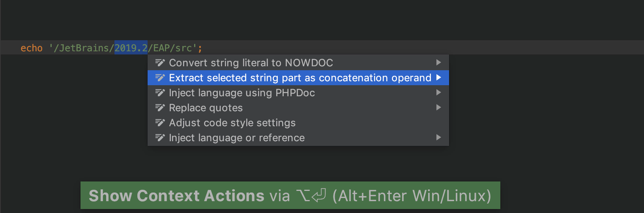Click intention icon beside Inject language using PHPDoc

pos(160,92)
